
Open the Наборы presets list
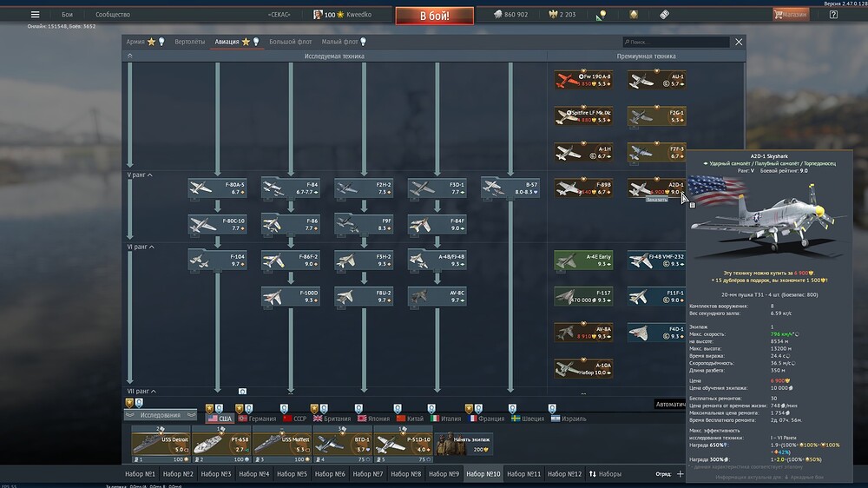[605, 474]
